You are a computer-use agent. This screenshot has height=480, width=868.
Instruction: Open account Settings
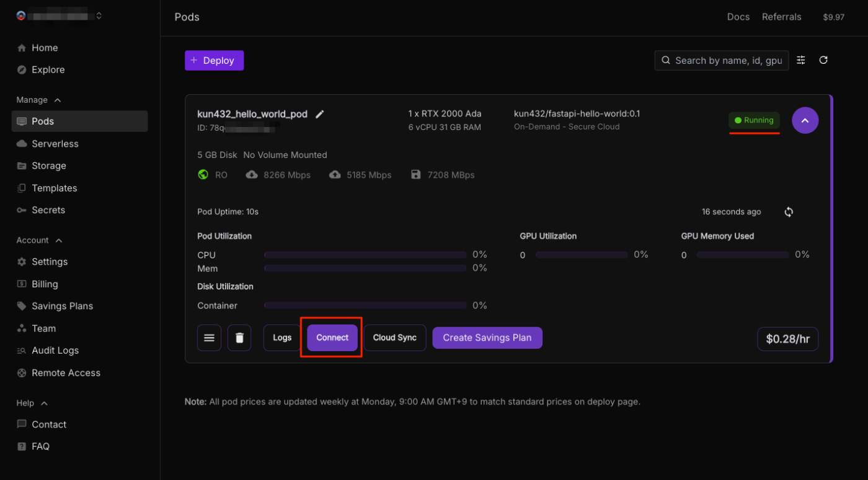[x=79, y=262]
